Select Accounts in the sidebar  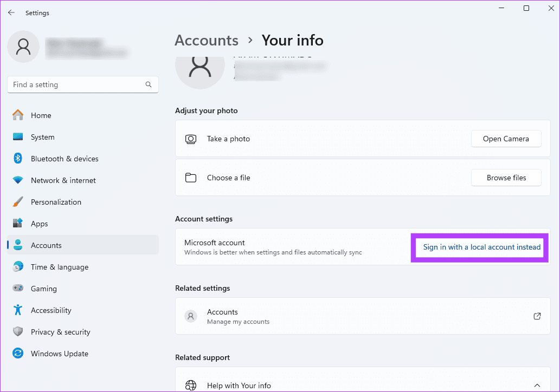pyautogui.click(x=46, y=245)
